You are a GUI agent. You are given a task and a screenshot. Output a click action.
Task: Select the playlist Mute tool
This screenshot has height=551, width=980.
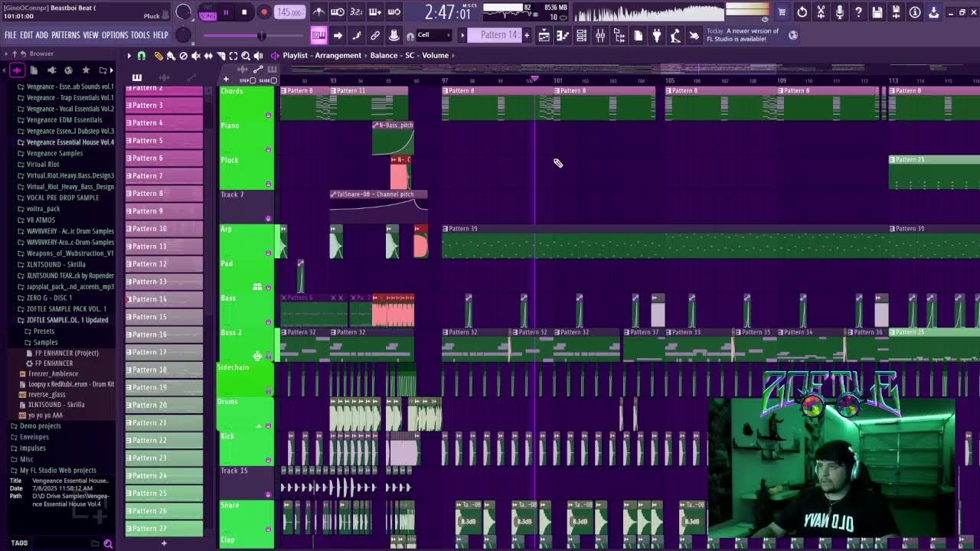point(195,56)
